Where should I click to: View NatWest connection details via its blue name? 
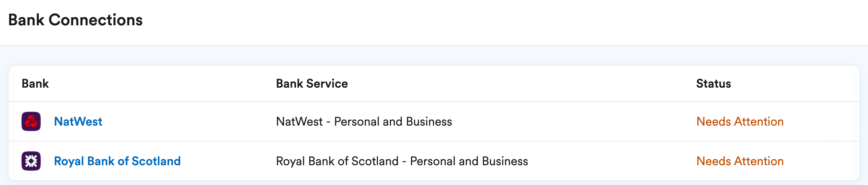[78, 121]
